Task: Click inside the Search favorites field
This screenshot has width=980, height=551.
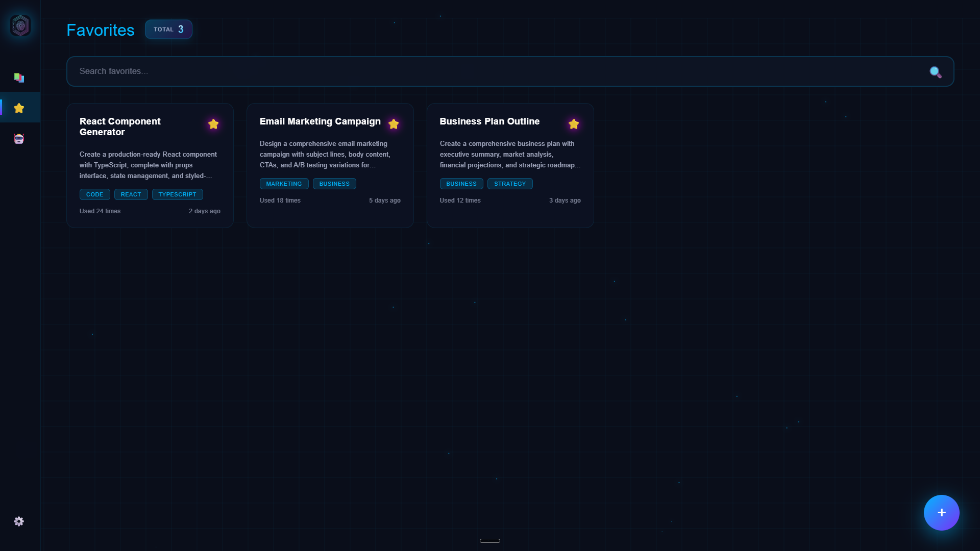Action: tap(357, 71)
